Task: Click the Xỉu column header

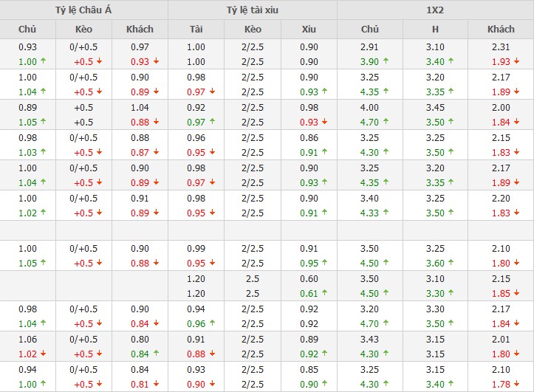Action: click(x=309, y=29)
